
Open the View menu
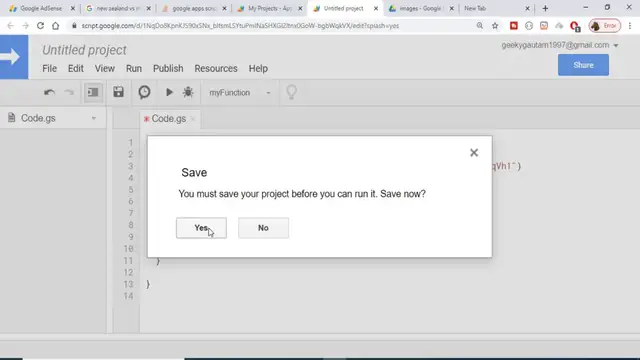click(x=105, y=69)
